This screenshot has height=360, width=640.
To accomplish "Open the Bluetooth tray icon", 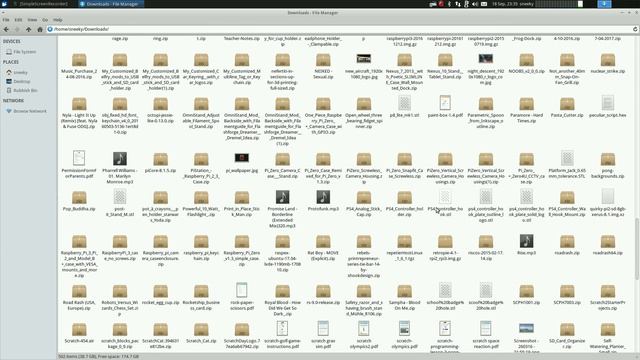I will tap(449, 4).
